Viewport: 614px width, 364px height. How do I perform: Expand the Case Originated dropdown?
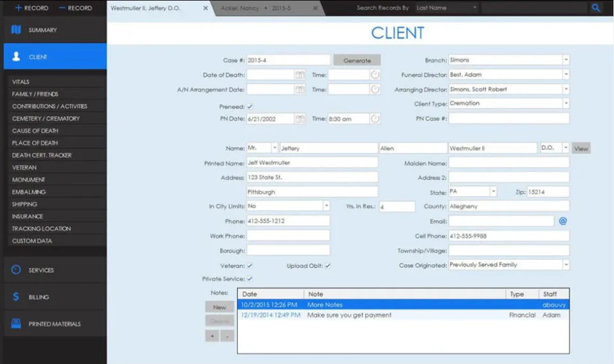tap(566, 265)
